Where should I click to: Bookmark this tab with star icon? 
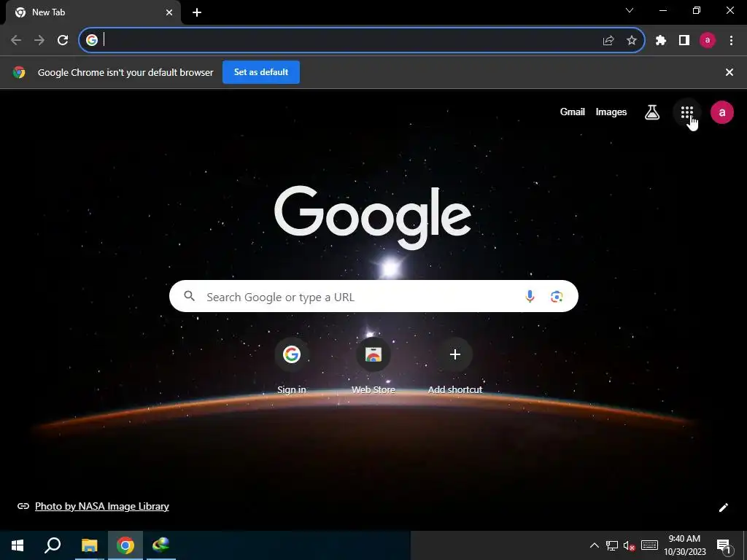pos(632,41)
